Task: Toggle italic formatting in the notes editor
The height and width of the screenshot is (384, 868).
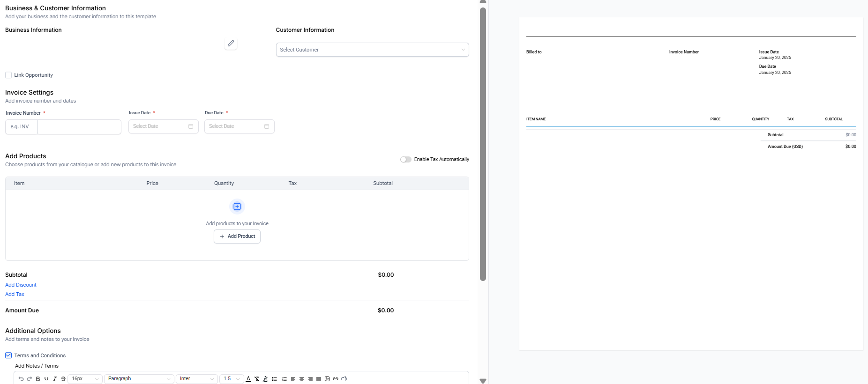Action: [x=55, y=379]
